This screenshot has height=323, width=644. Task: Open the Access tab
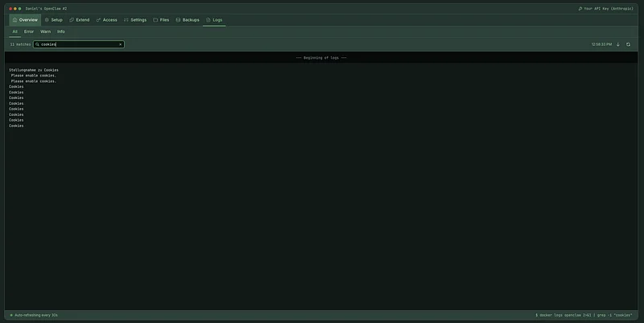point(106,19)
